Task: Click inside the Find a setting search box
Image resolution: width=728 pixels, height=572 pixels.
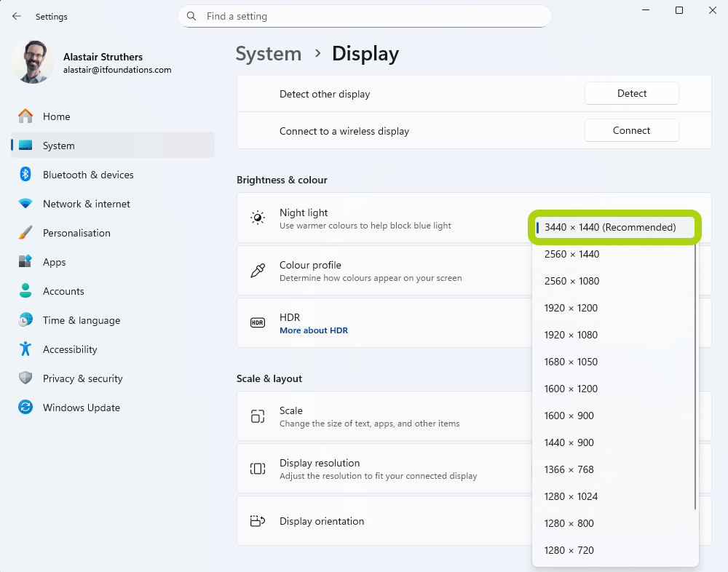Action: [364, 15]
